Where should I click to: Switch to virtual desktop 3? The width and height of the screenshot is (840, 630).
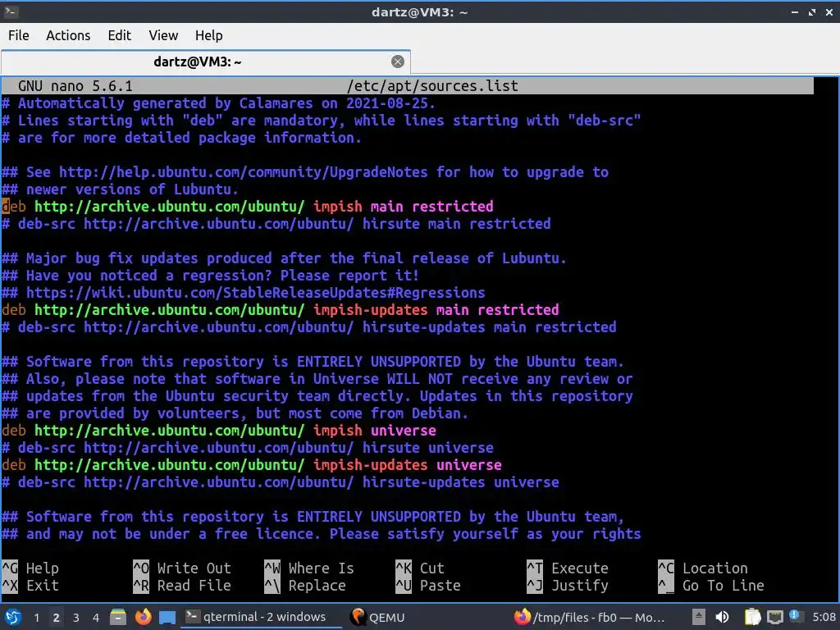76,618
